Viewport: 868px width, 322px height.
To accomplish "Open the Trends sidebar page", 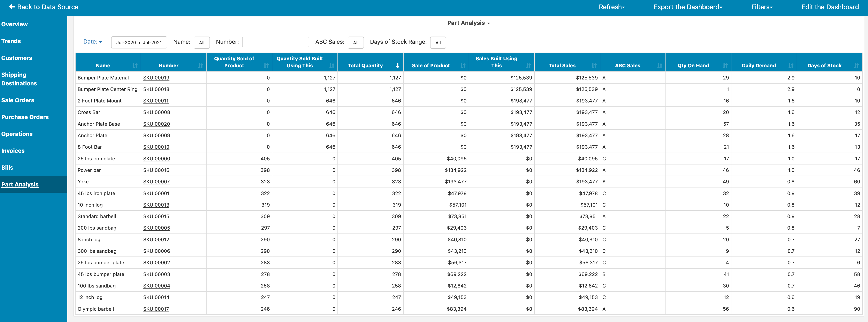I will point(11,41).
